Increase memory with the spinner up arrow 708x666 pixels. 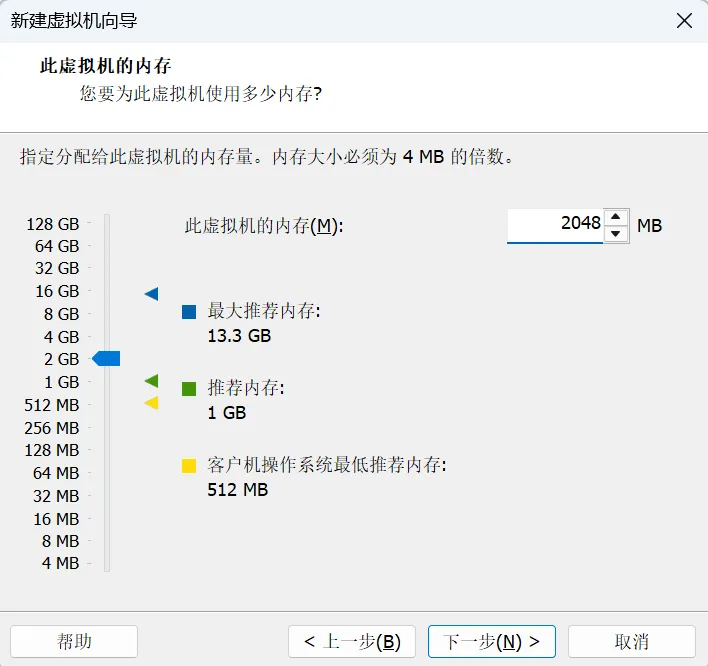(x=615, y=217)
